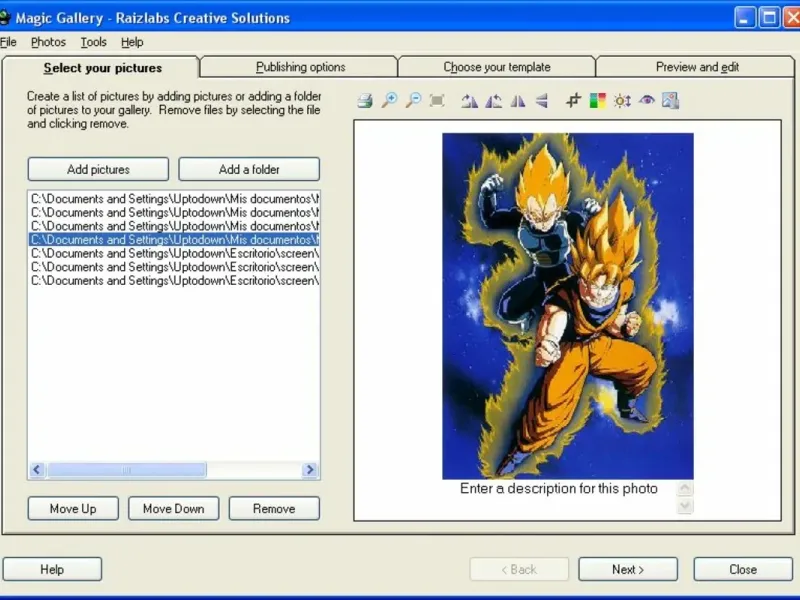
Task: Click the Next > button
Action: pyautogui.click(x=628, y=569)
